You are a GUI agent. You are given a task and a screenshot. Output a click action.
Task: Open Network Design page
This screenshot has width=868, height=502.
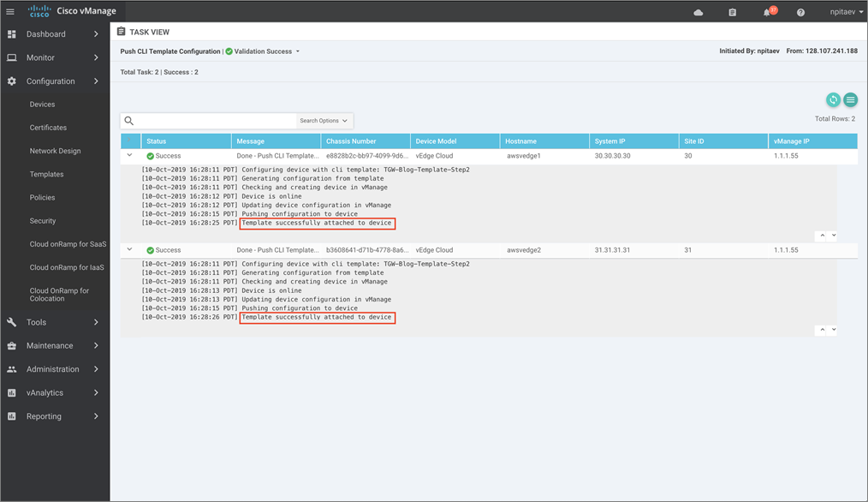tap(56, 151)
